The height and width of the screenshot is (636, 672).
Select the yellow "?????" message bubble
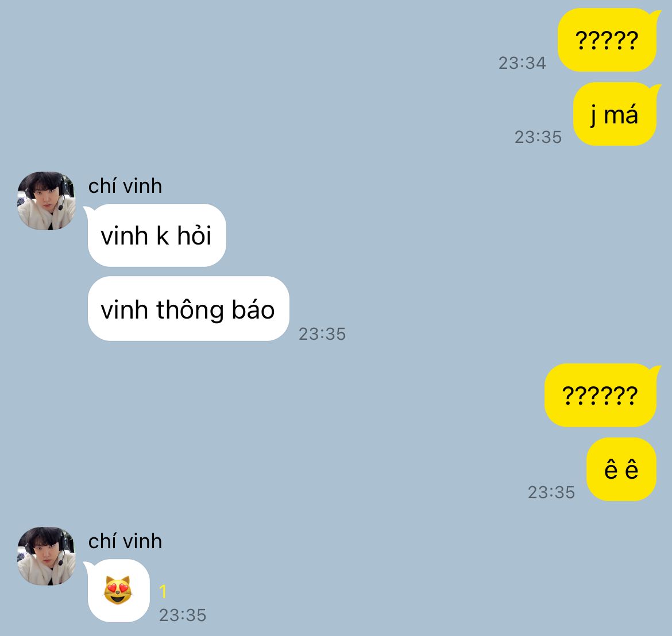(607, 40)
